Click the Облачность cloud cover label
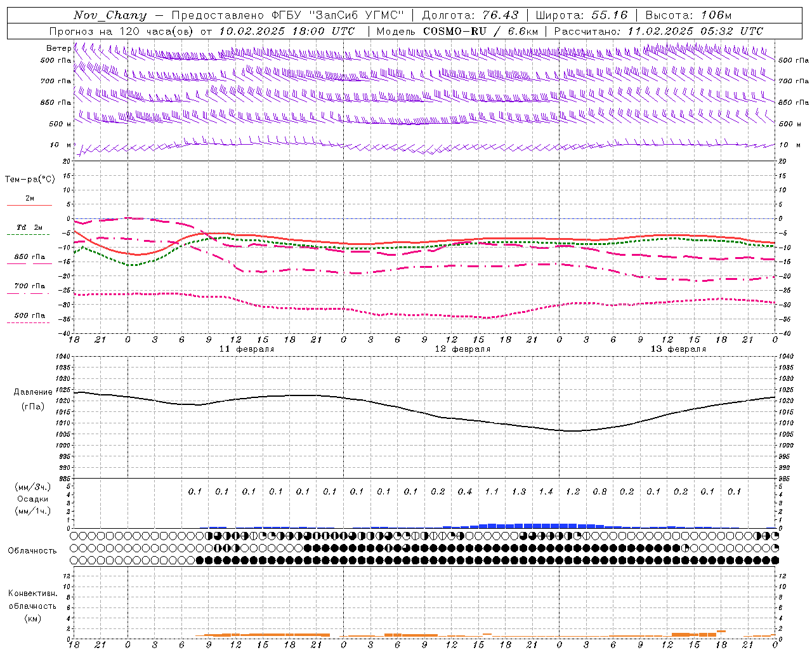 coord(32,551)
